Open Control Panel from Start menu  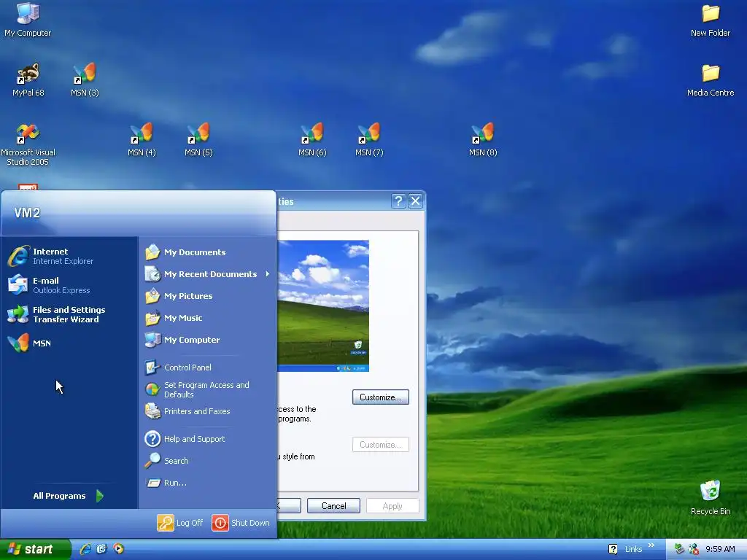coord(207,367)
